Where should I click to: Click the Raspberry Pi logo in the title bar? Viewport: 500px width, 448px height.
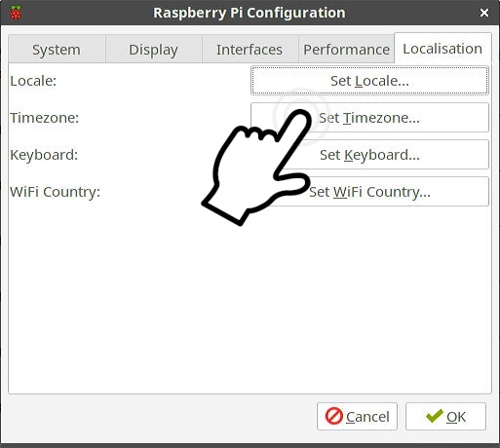point(16,13)
